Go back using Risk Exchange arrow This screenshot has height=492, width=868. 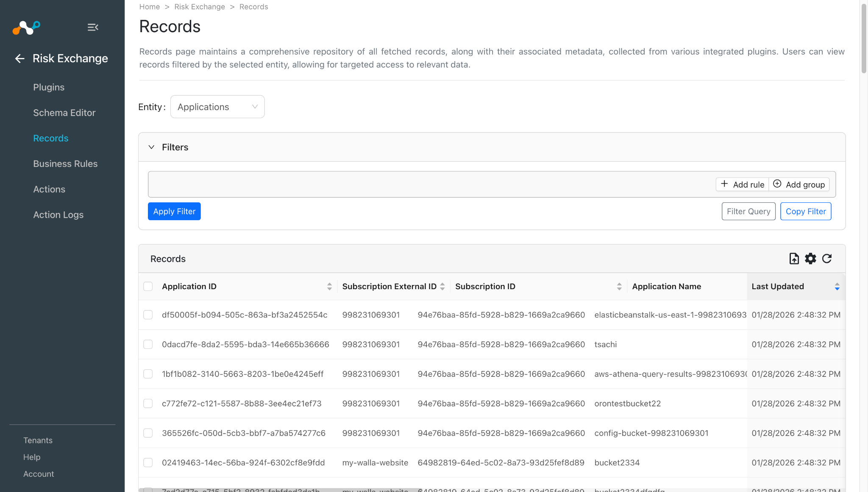coord(19,58)
